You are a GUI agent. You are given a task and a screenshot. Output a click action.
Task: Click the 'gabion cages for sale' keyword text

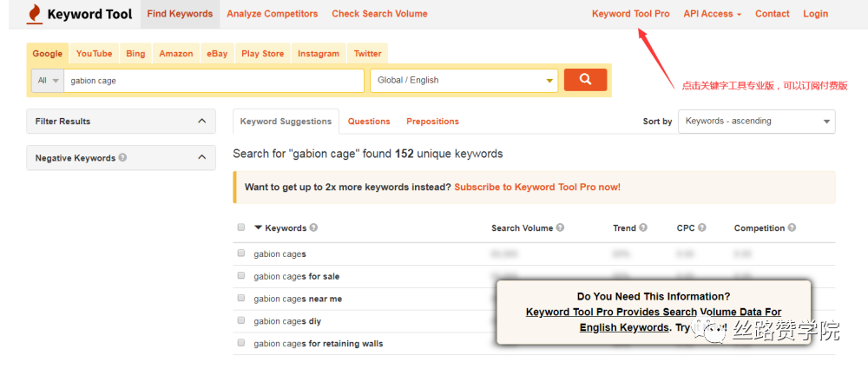click(x=297, y=276)
